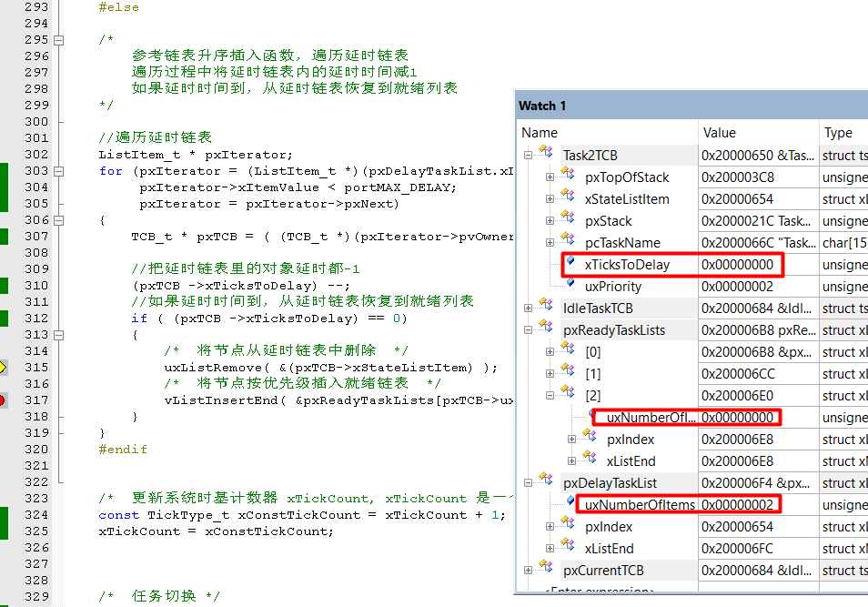Expand element [1] of pxReadyTaskLists
Viewport: 868px width, 607px height.
coord(550,374)
